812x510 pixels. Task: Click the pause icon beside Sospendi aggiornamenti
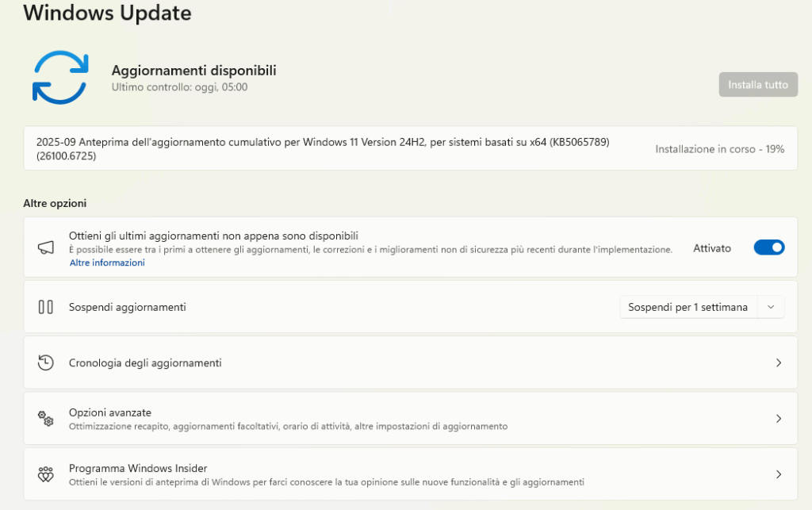(46, 307)
